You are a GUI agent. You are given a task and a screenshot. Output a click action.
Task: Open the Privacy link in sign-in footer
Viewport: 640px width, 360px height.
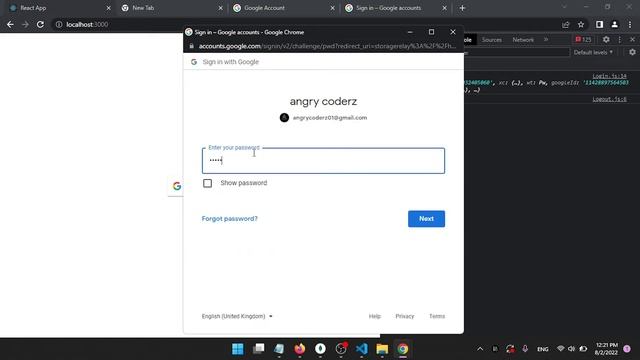(404, 316)
